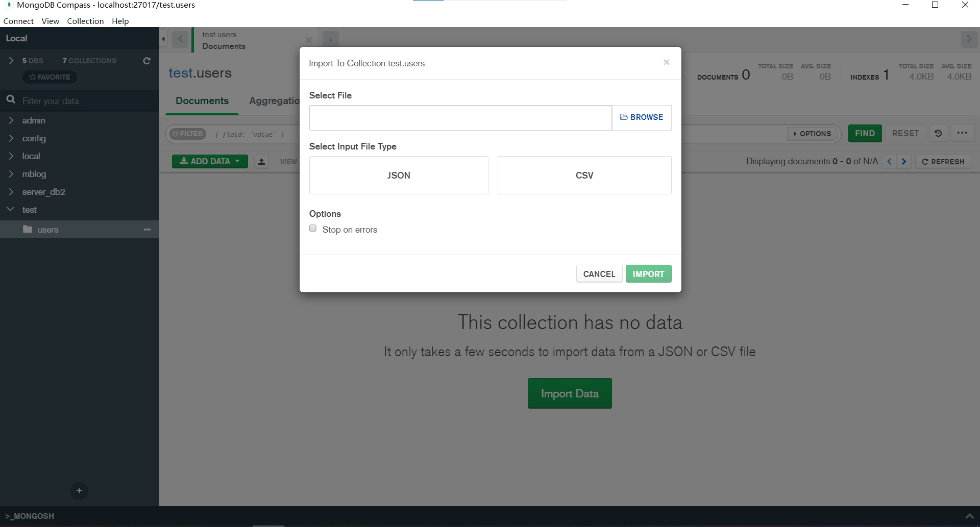Select the export collection icon beside ADD DATA
This screenshot has height=527, width=980.
coord(261,161)
